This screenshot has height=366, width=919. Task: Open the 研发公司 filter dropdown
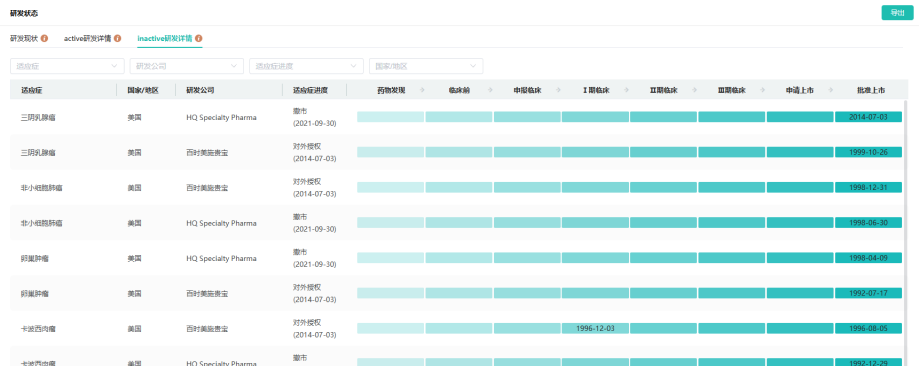tap(186, 66)
